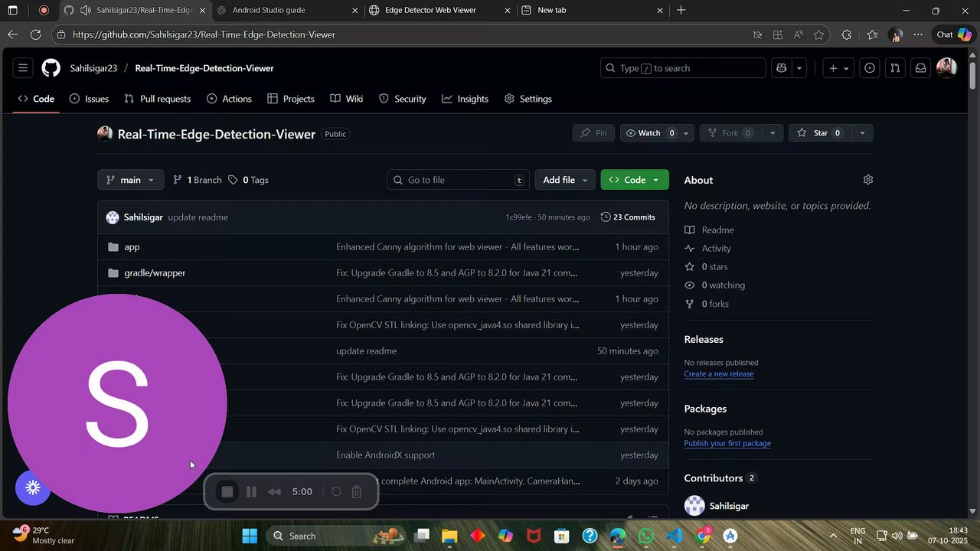Open user profile avatar menu
Screen dimensions: 980x551
946,68
